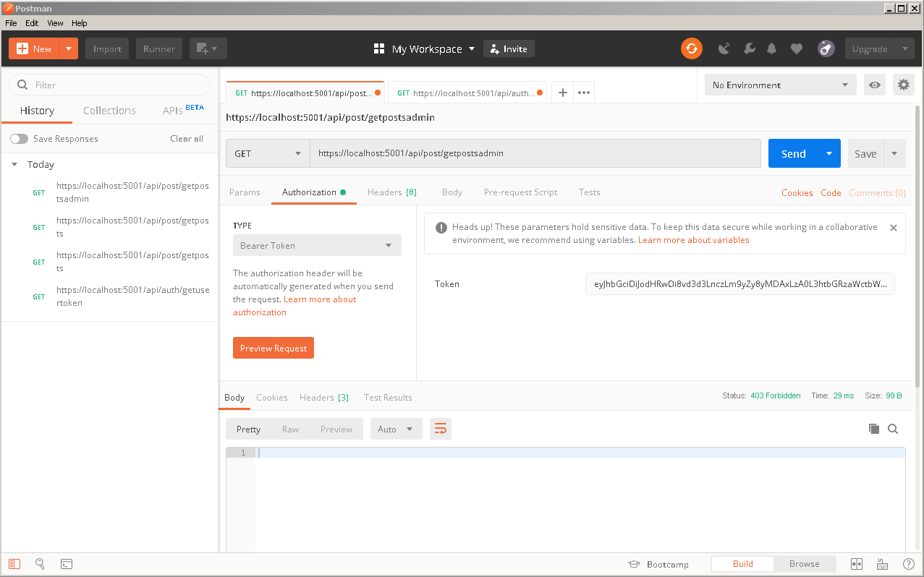This screenshot has height=577, width=924.
Task: Open Find and Replace in status bar
Action: (x=40, y=564)
